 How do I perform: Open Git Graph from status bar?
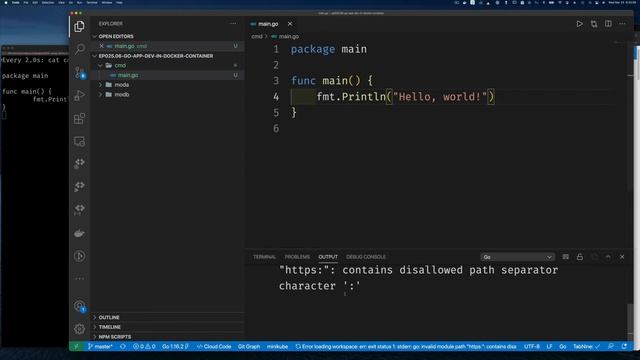249,347
